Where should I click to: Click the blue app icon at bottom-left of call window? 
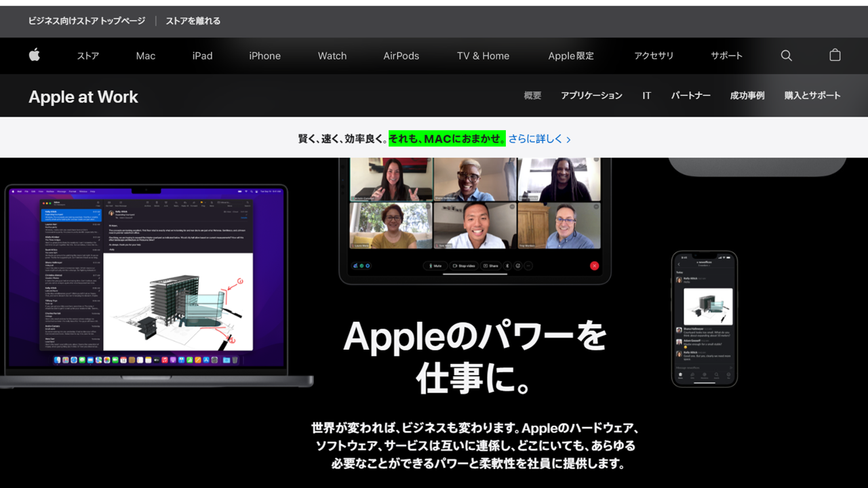click(368, 266)
